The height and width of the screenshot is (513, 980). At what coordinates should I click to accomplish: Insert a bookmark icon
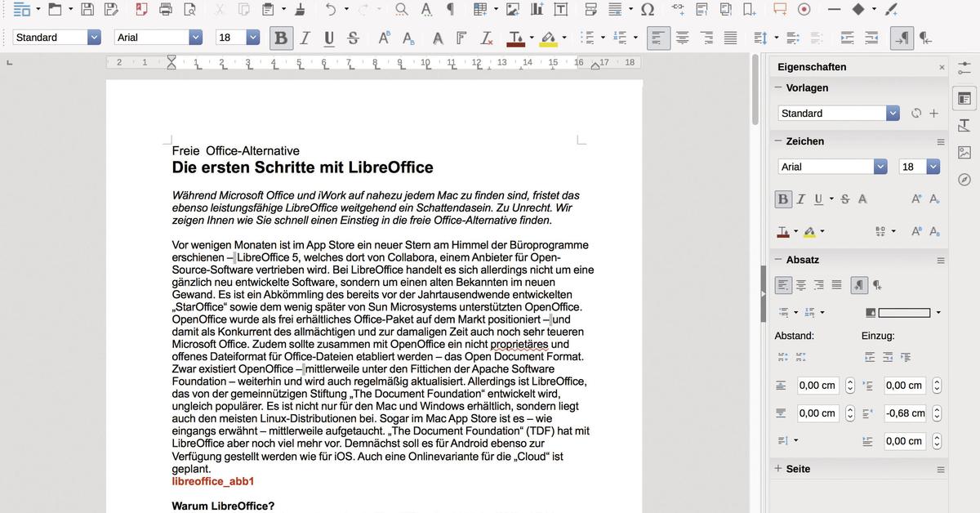(x=749, y=10)
